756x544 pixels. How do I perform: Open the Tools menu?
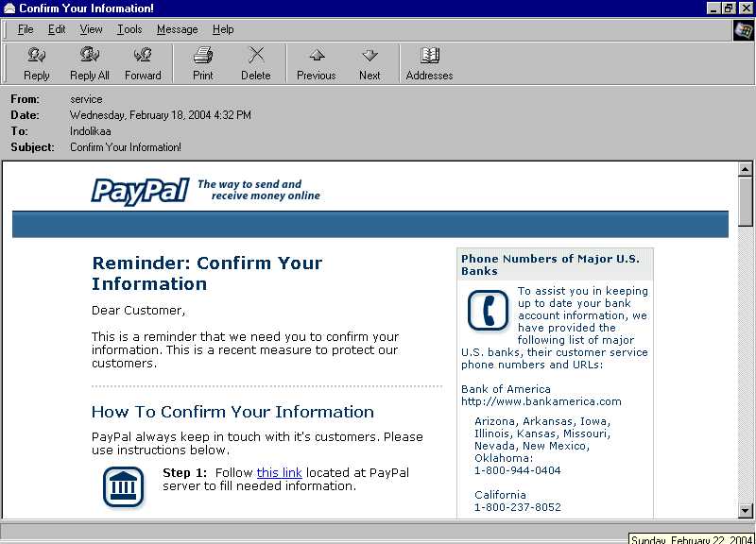click(129, 29)
